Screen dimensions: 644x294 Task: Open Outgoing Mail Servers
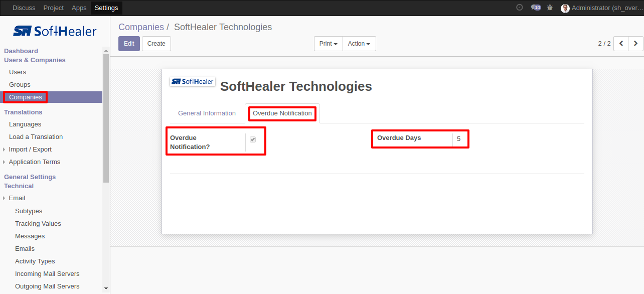pyautogui.click(x=47, y=286)
